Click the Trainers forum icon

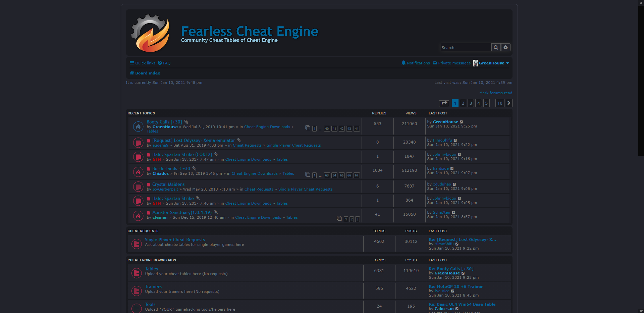(x=136, y=291)
